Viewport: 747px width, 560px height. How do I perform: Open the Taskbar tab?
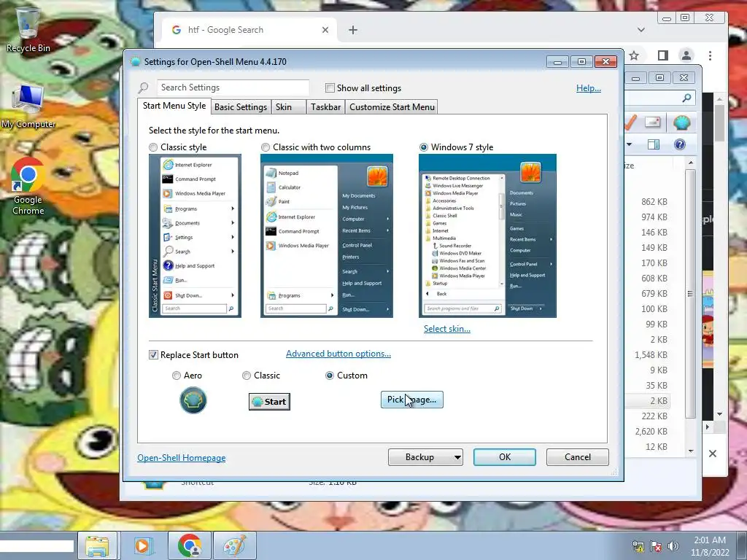[x=325, y=107]
